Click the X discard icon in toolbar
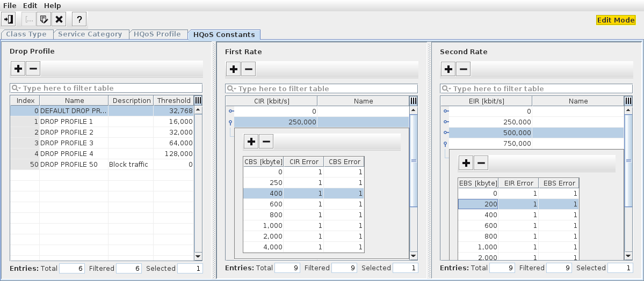Screen dimensions: 644x281 point(59,19)
